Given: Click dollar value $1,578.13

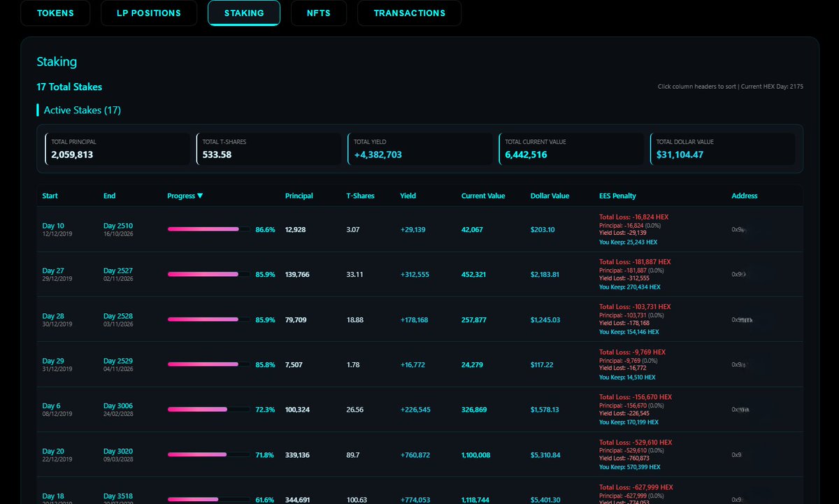Looking at the screenshot, I should click(x=545, y=410).
